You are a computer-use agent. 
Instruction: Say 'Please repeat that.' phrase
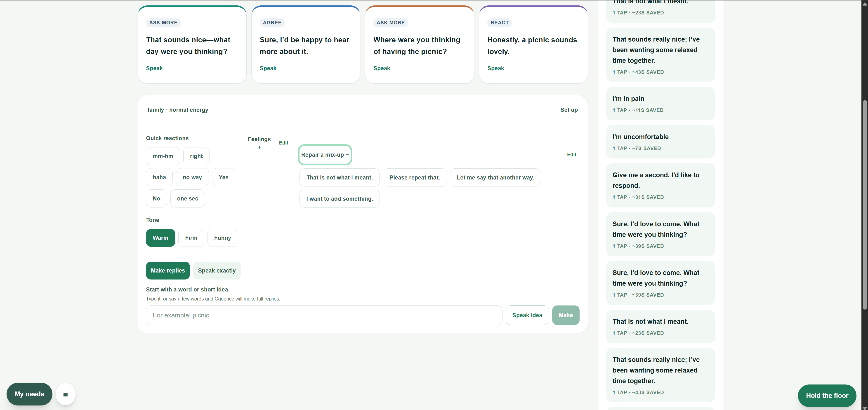click(415, 177)
